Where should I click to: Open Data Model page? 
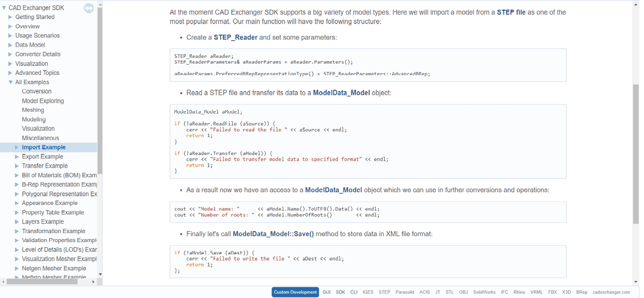point(30,45)
